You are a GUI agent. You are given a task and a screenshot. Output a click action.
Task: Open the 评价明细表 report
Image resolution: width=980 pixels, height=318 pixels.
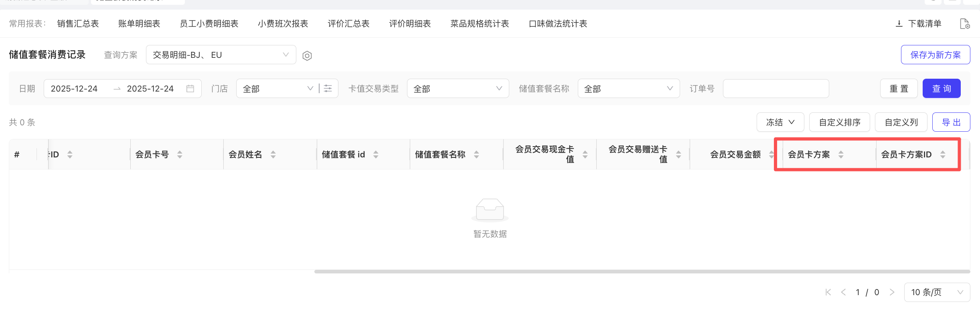click(x=410, y=24)
